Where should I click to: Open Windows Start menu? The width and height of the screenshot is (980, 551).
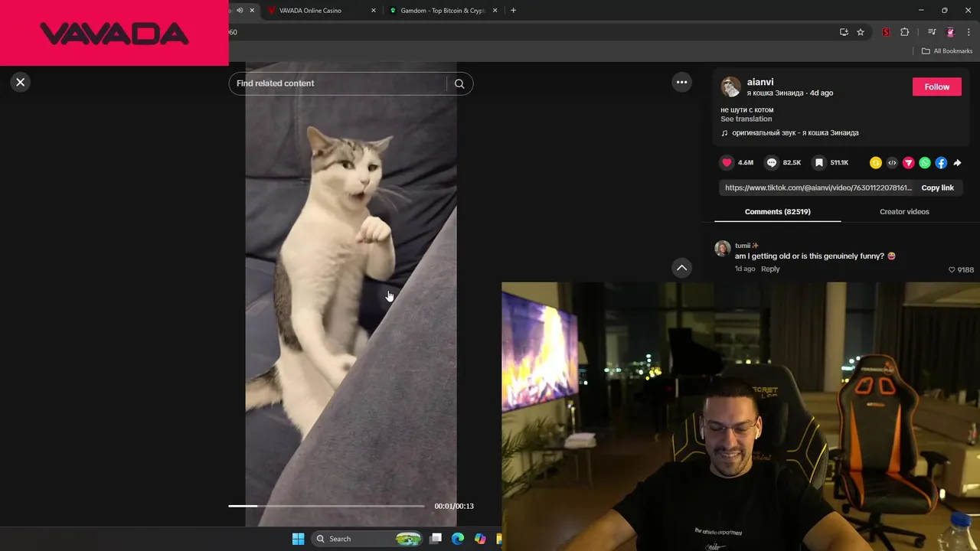pos(298,539)
